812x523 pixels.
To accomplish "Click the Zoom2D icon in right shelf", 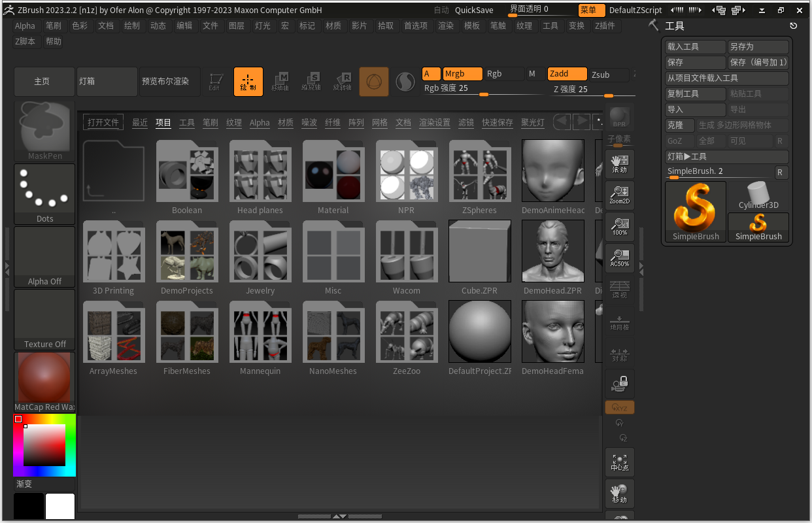I will pos(619,195).
